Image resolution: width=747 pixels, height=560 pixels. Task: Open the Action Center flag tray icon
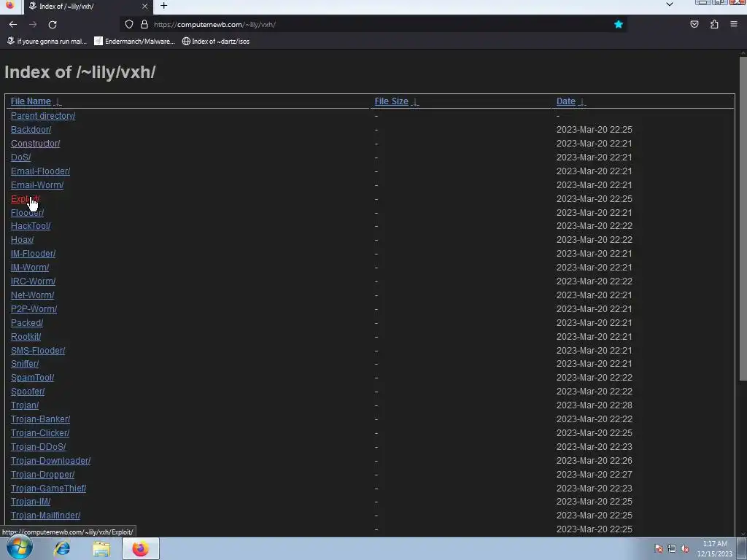point(659,548)
